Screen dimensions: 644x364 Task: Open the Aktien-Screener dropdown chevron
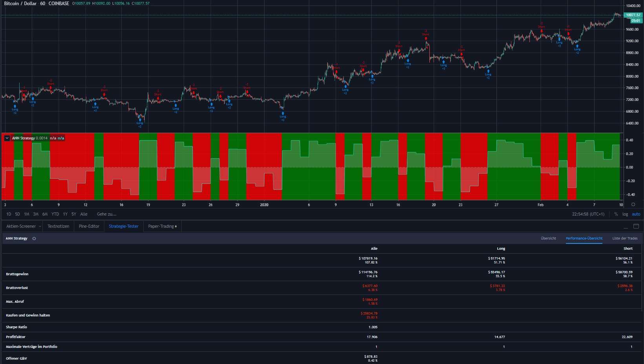tap(40, 226)
